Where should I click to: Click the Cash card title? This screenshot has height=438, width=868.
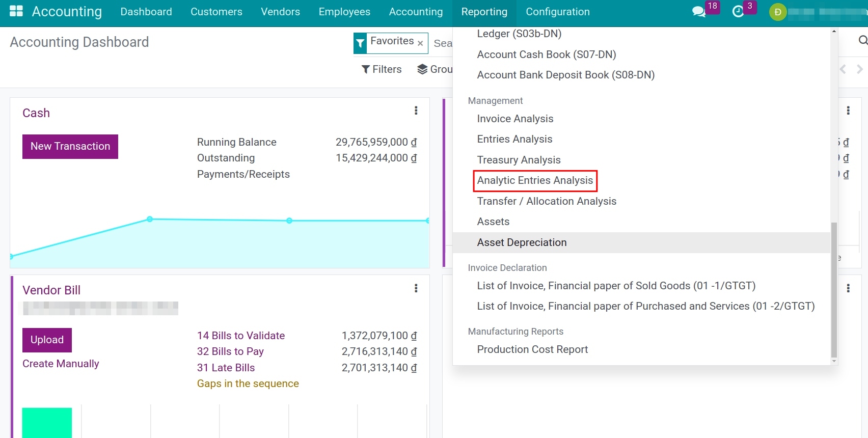(36, 113)
